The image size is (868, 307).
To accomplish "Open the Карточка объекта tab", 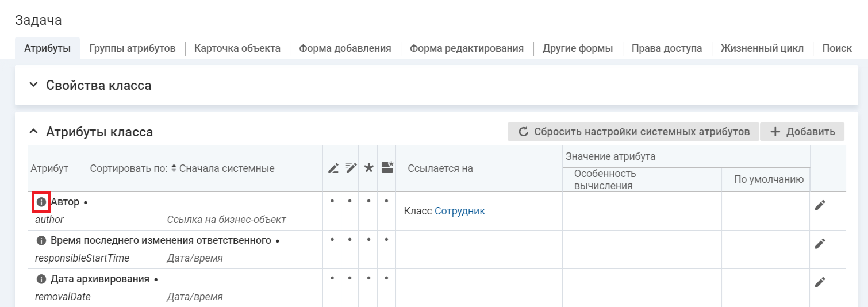I will click(x=237, y=48).
